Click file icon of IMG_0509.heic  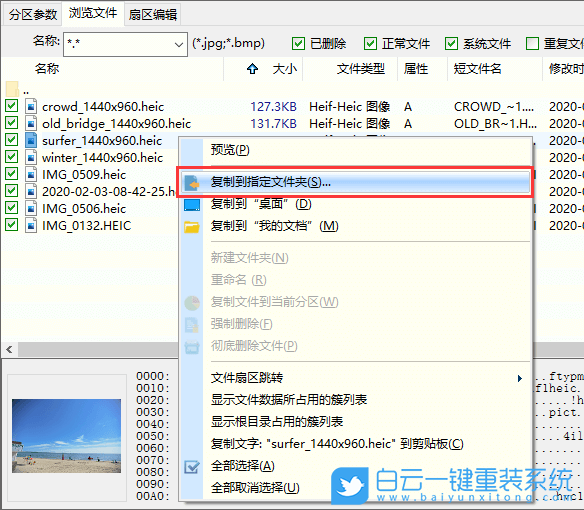pos(31,174)
